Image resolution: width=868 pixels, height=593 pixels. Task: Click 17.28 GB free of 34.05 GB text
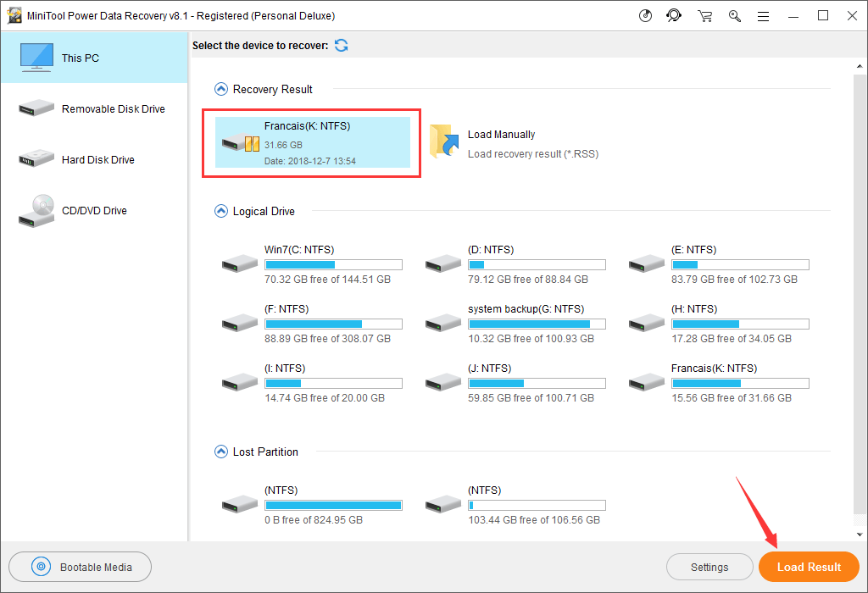[x=732, y=339]
